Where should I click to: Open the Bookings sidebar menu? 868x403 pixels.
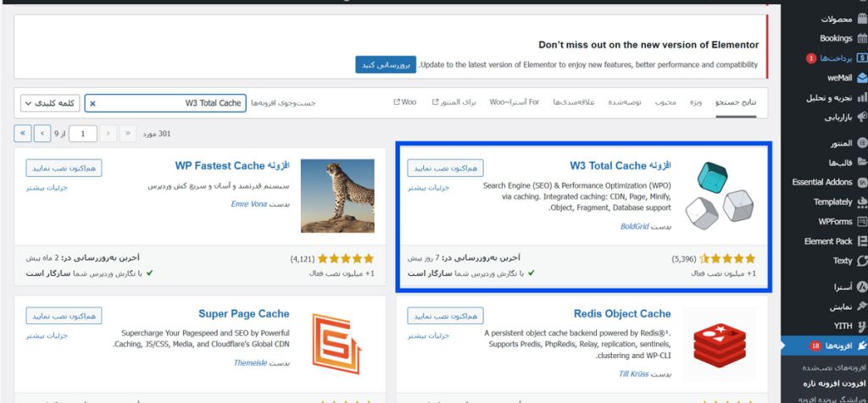(836, 38)
